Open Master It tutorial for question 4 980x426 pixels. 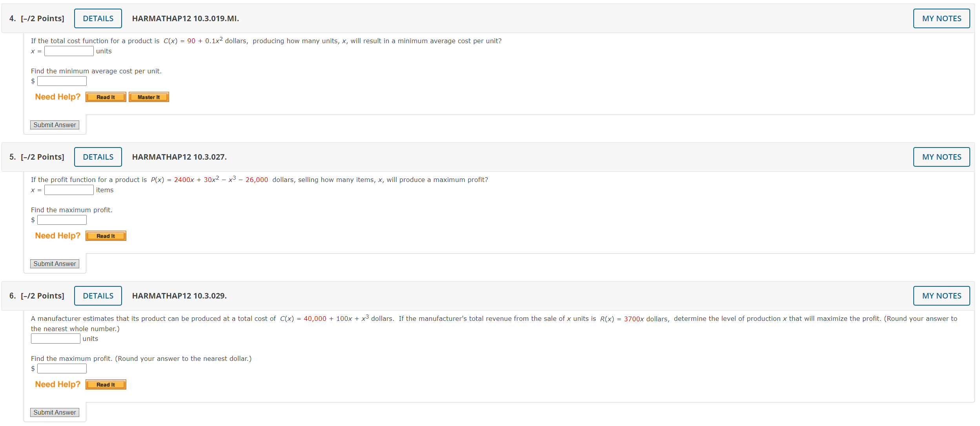[x=149, y=97]
